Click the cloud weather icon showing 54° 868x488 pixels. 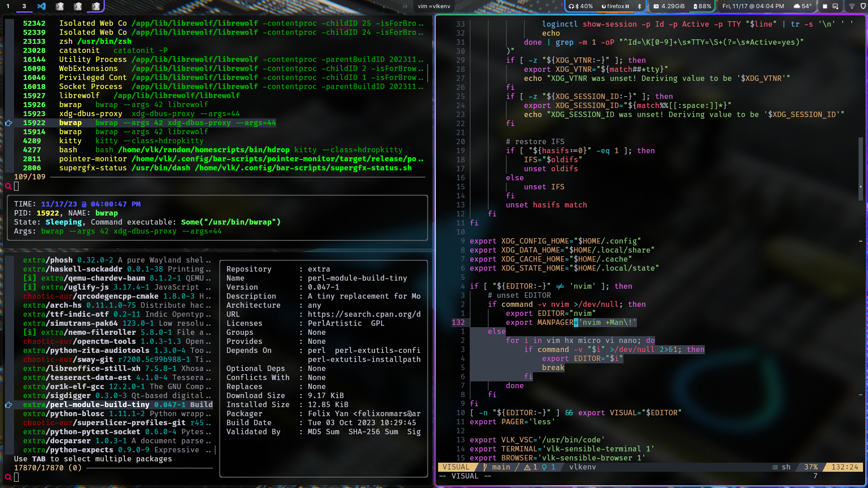[x=797, y=6]
